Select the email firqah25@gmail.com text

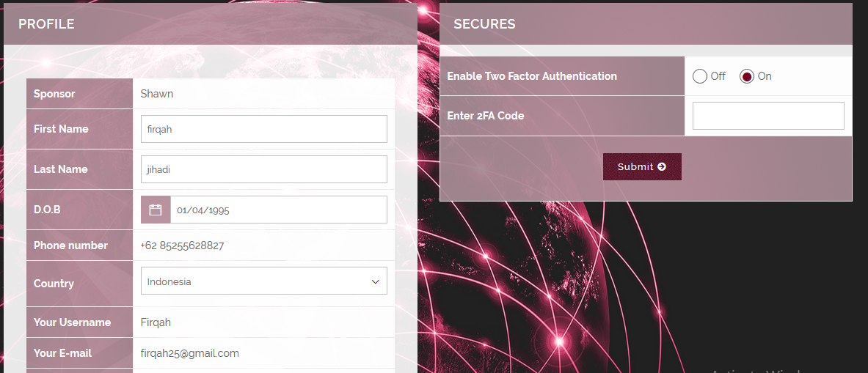click(x=190, y=353)
